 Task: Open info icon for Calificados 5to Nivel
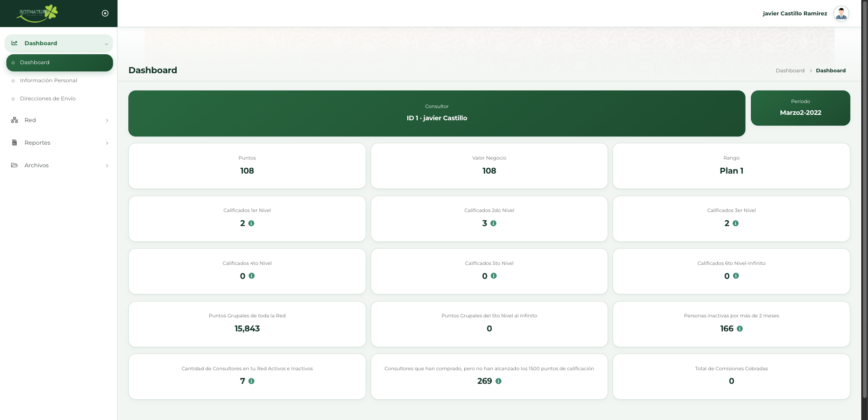click(494, 276)
